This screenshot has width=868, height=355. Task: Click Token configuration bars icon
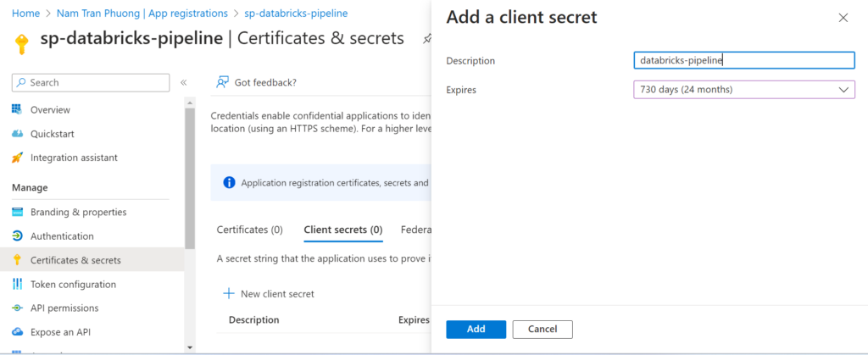click(17, 285)
